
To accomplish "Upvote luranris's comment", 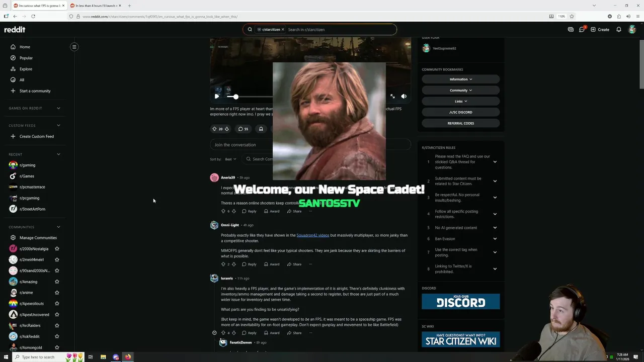I will (x=223, y=333).
